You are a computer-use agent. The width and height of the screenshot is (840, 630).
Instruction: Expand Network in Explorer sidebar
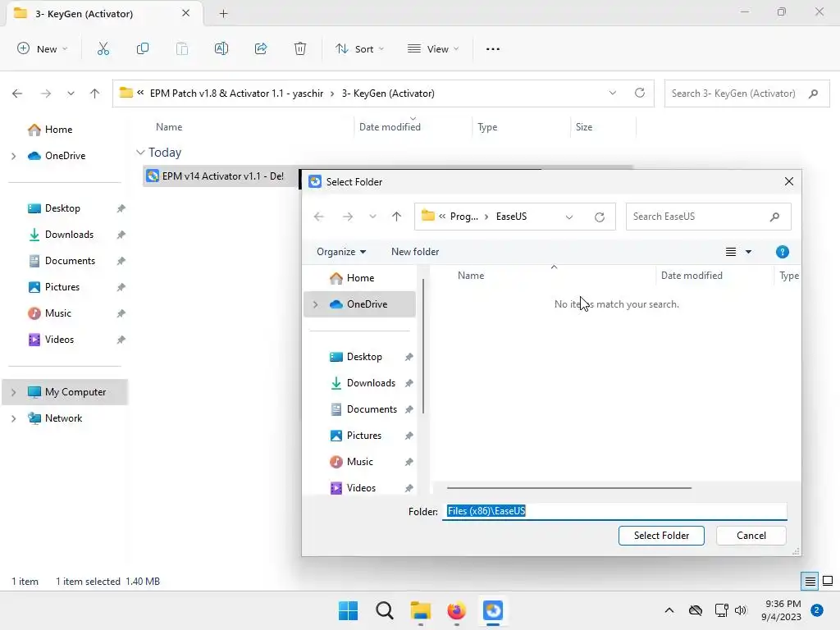13,418
